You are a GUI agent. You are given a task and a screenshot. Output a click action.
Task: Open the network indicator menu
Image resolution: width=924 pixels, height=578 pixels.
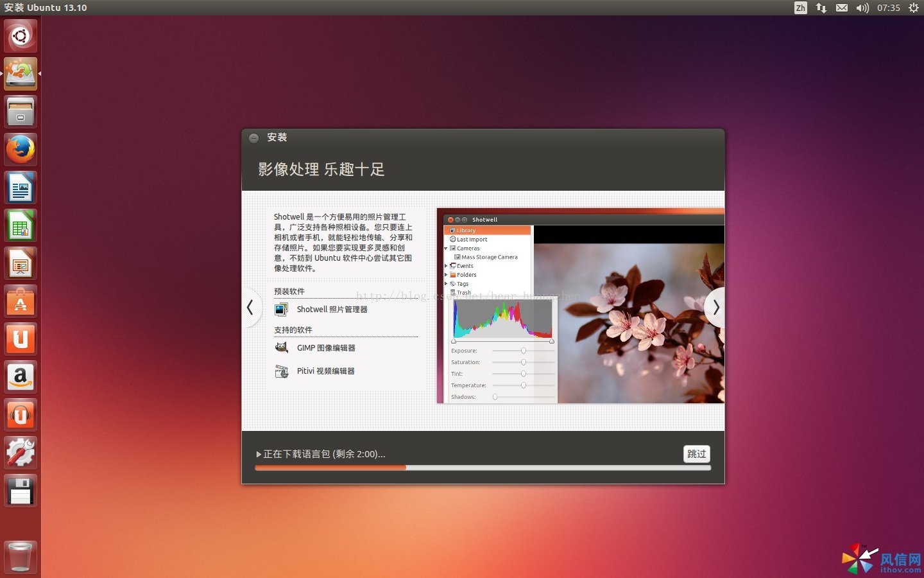[821, 8]
